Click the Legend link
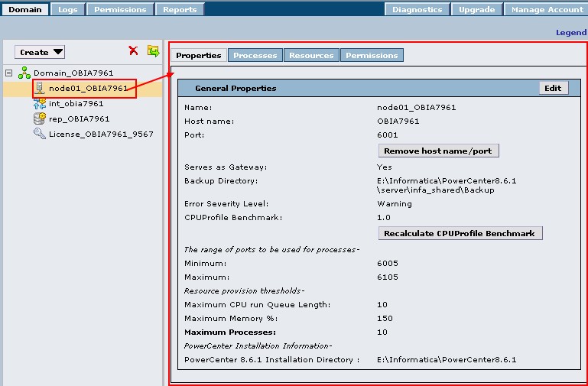The image size is (588, 386). tap(571, 33)
